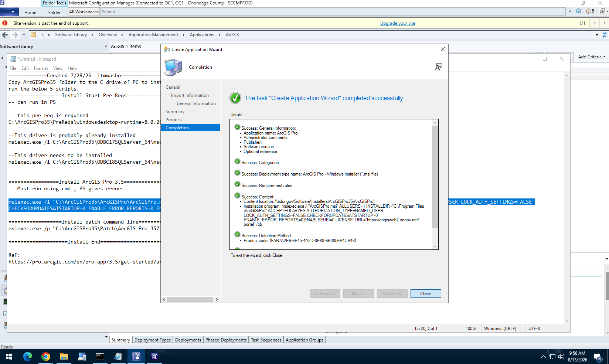Open the address bar history dropdown arrow
The image size is (609, 364).
point(597,35)
